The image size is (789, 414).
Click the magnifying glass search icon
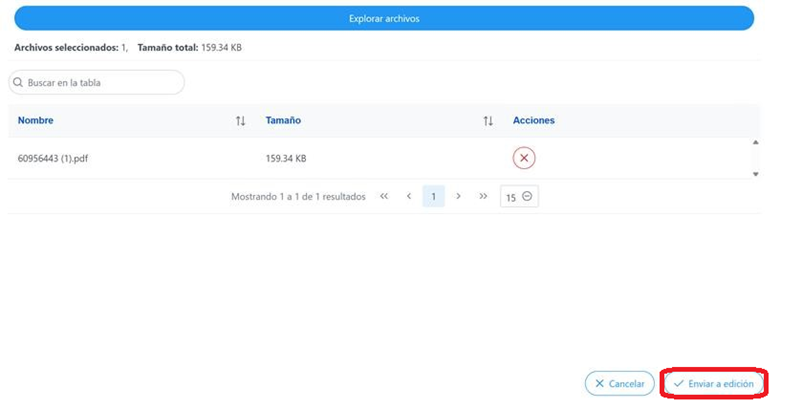point(18,82)
